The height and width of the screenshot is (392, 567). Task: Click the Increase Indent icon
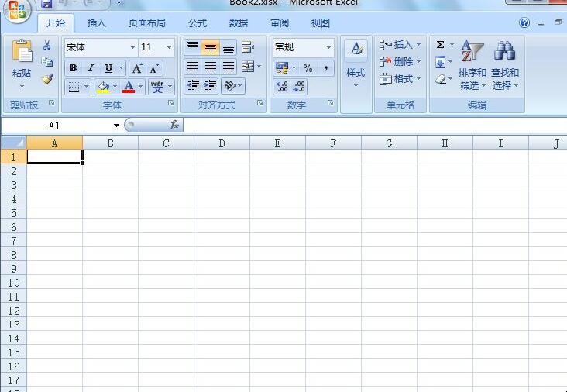pyautogui.click(x=211, y=86)
